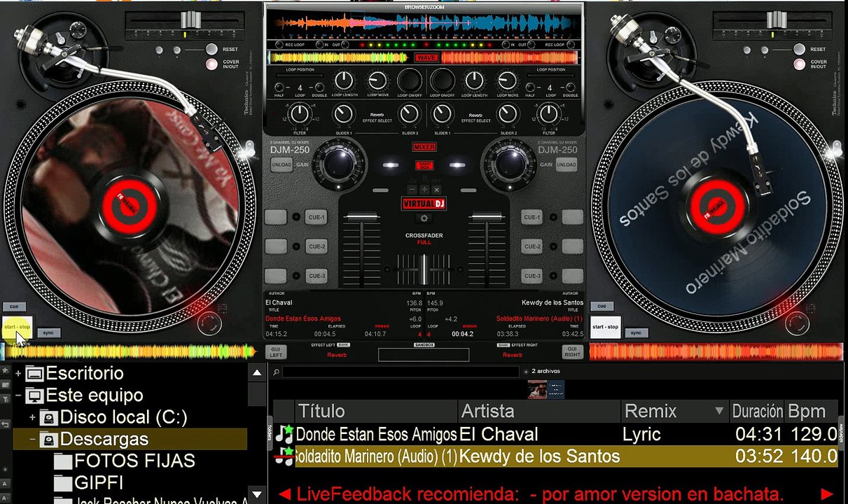Image resolution: width=848 pixels, height=504 pixels.
Task: Click the Este equipo computer icon
Action: (x=34, y=396)
